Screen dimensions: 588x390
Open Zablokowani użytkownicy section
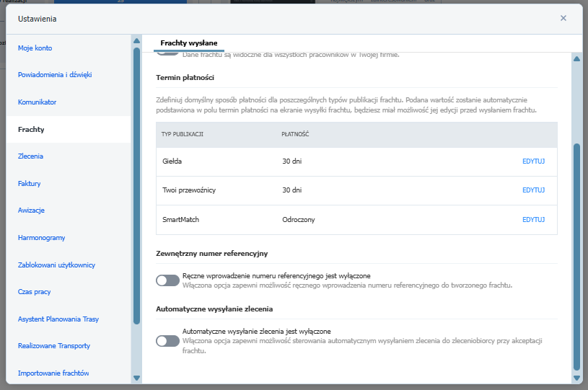[x=56, y=265]
